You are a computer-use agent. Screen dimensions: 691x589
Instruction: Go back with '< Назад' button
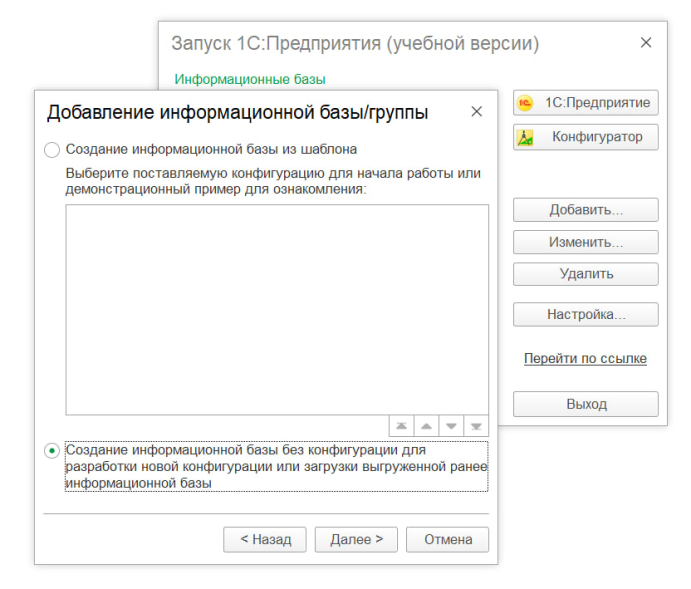[265, 540]
